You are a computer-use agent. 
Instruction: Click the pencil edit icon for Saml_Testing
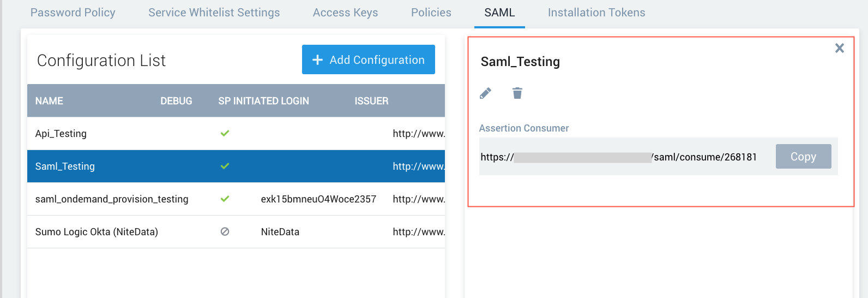(485, 93)
